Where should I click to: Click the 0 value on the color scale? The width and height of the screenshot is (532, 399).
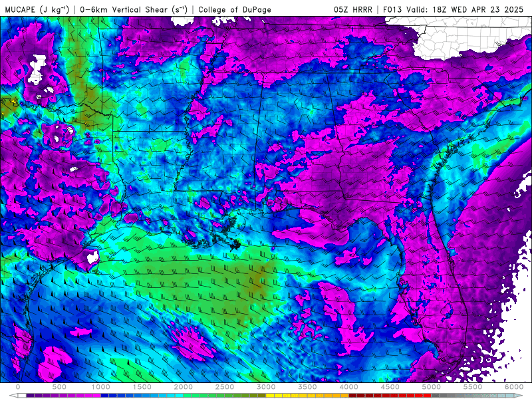pos(18,387)
